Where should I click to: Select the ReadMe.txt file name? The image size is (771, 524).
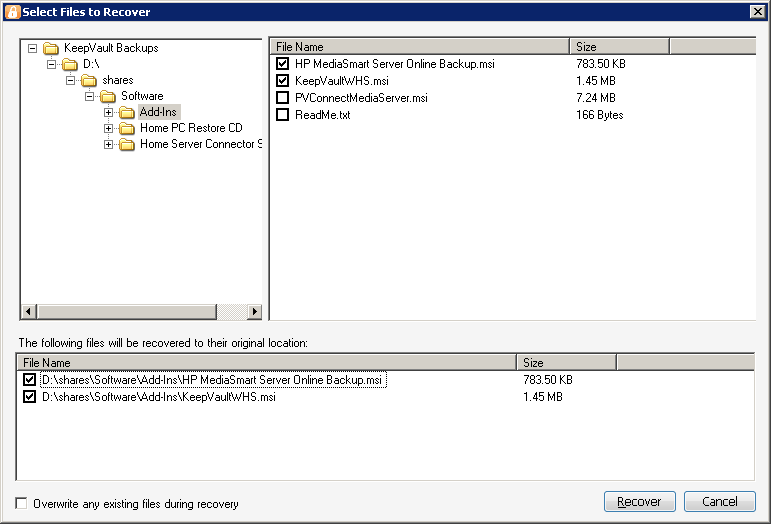tap(323, 115)
